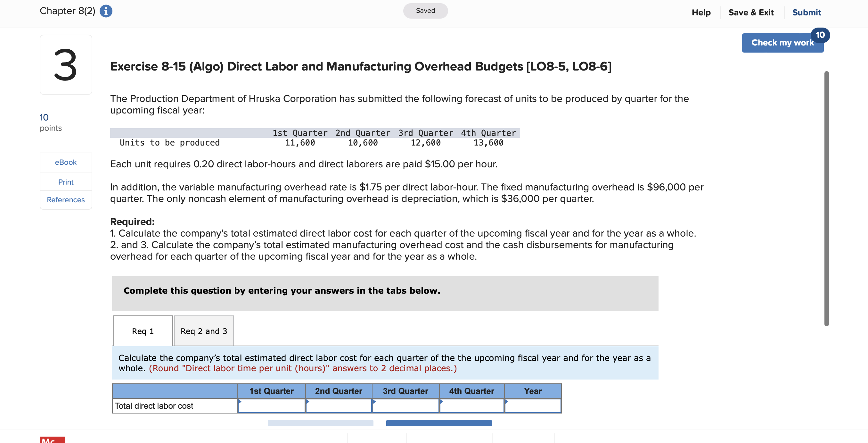The width and height of the screenshot is (868, 443).
Task: Click the blue marker in Year answer cell
Action: (x=506, y=402)
